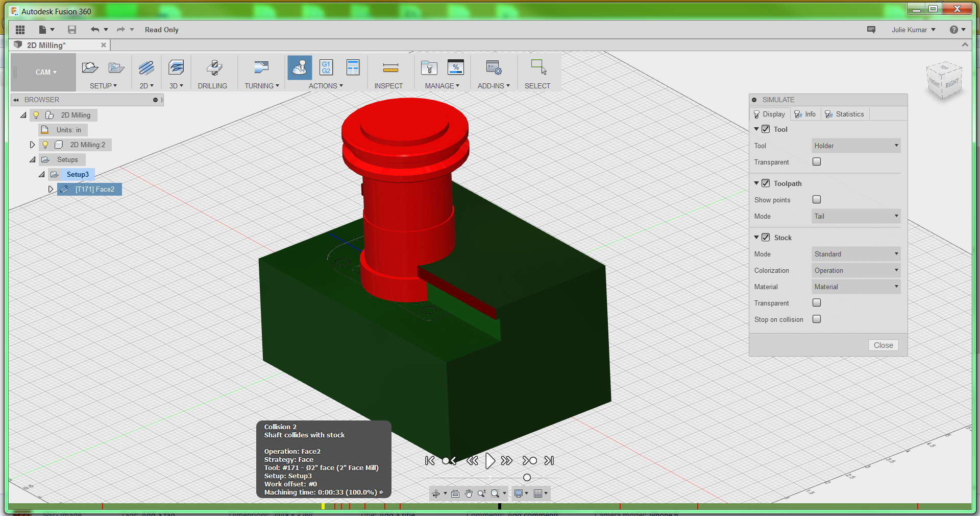Viewport: 980px width, 516px height.
Task: Close the Simulate panel
Action: coord(884,345)
